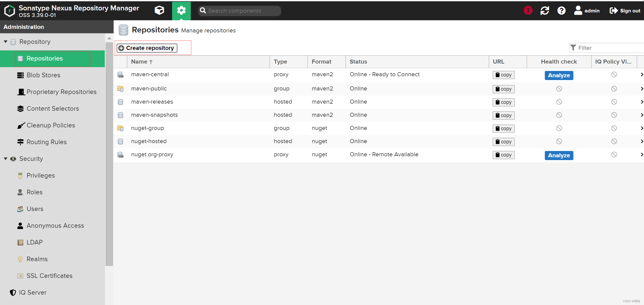Sort by the Name column header

198,62
